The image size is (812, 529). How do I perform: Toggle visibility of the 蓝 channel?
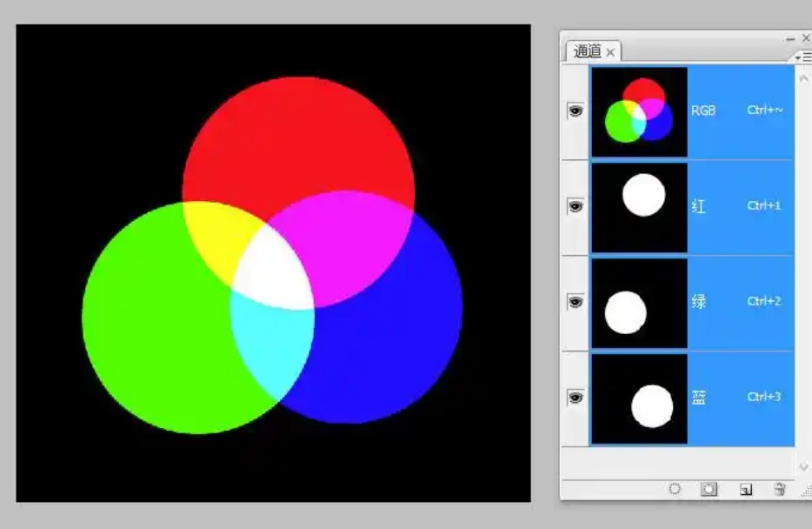575,398
